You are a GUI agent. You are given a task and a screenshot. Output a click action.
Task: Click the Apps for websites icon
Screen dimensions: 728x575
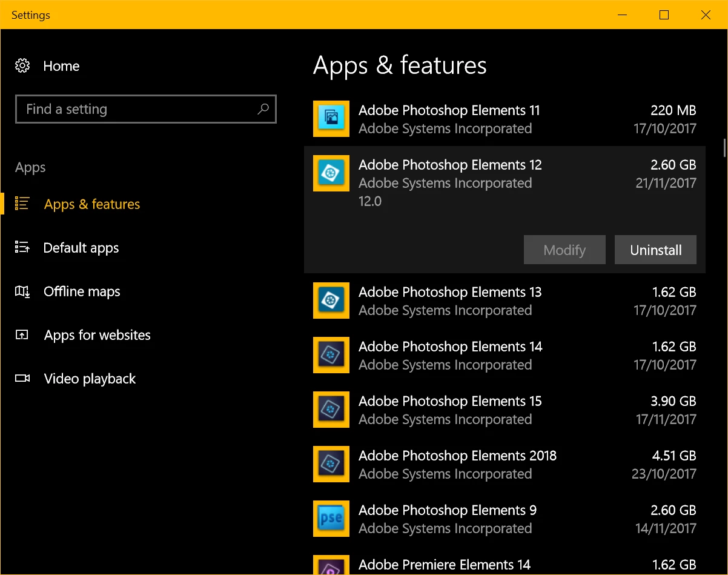(x=22, y=335)
